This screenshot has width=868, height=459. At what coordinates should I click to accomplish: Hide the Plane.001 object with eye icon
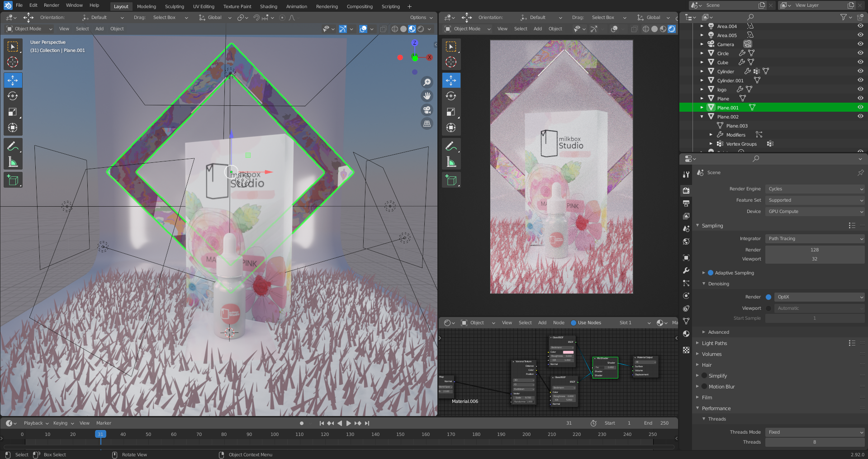pos(860,108)
